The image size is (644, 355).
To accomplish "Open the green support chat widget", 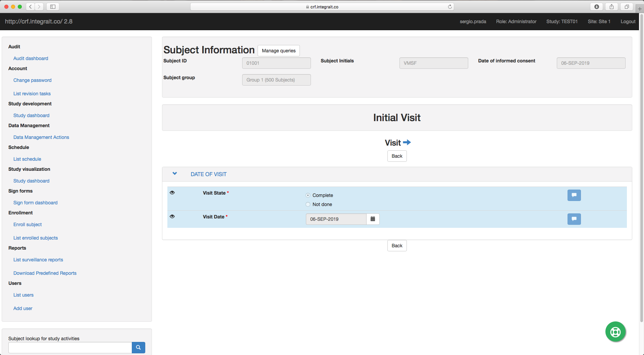I will [x=615, y=332].
